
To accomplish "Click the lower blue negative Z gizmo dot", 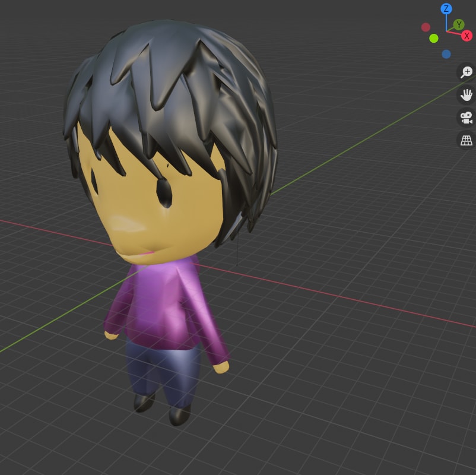I will 446,54.
